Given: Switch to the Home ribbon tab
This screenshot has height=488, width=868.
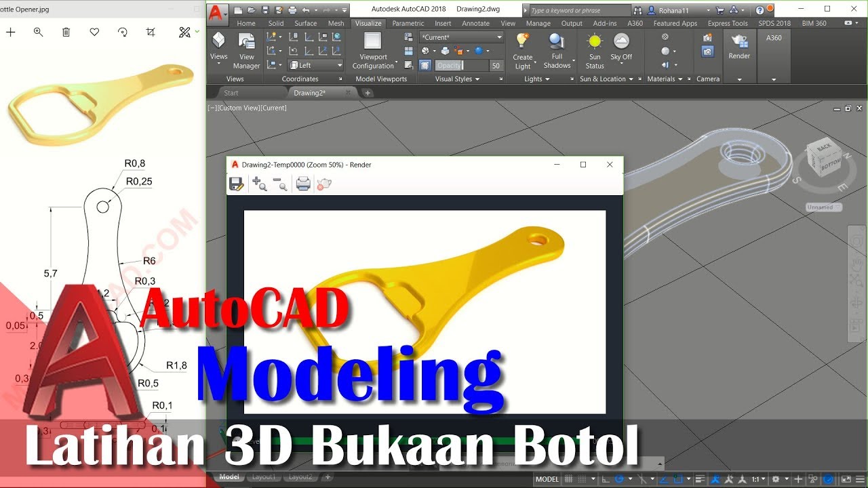Looking at the screenshot, I should tap(246, 23).
